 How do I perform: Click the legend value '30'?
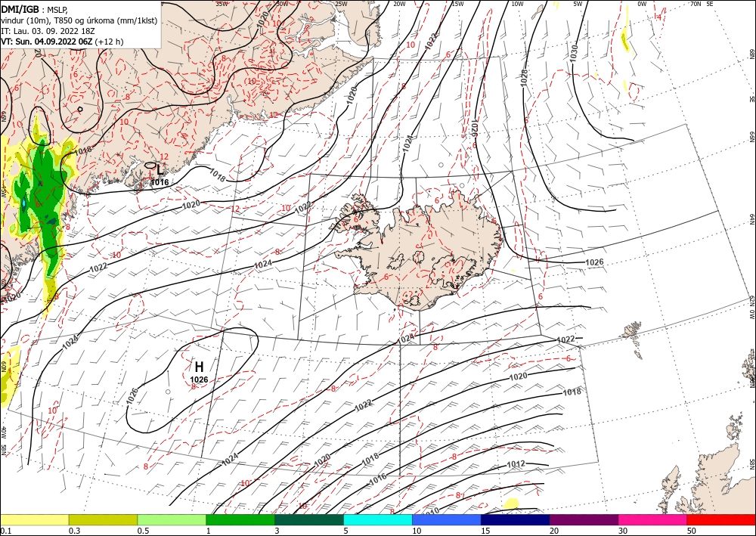623,531
